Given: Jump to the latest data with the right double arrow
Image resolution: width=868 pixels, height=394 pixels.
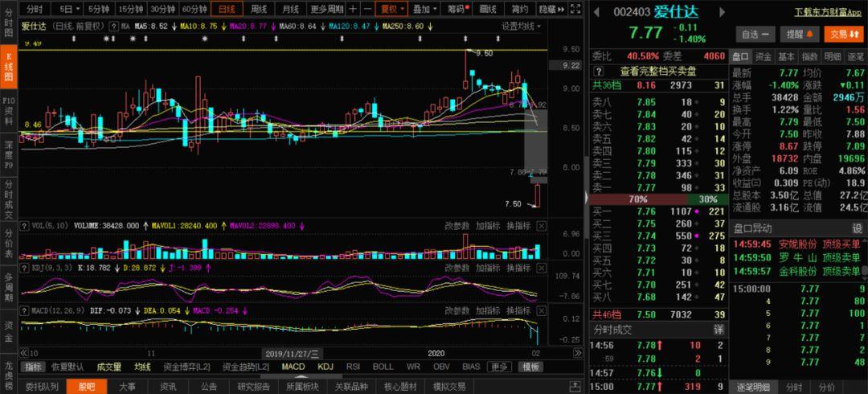Looking at the screenshot, I should click(577, 352).
